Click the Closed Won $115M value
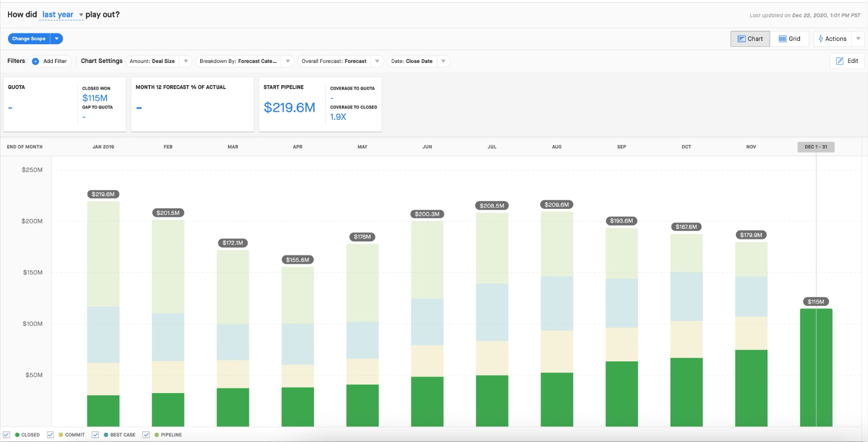 95,98
